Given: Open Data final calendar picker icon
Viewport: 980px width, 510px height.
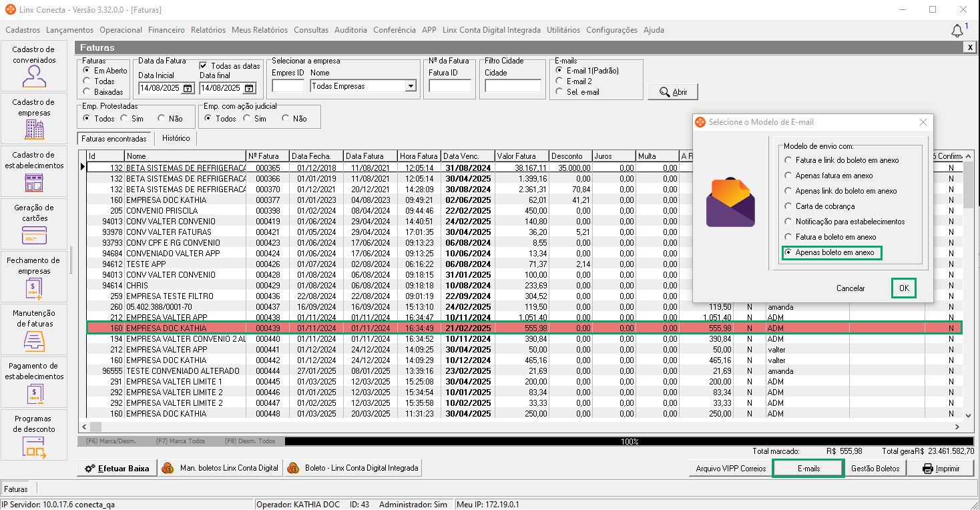Looking at the screenshot, I should click(249, 88).
